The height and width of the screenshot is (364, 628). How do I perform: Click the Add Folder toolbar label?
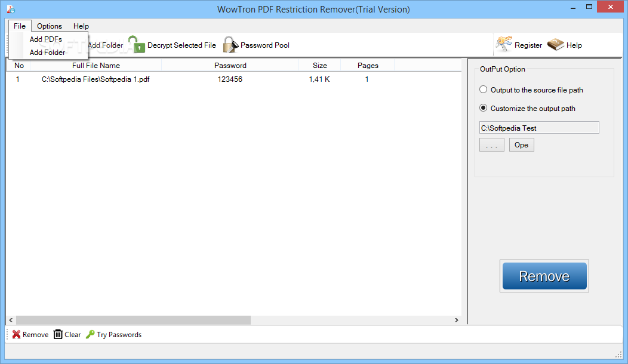point(106,45)
